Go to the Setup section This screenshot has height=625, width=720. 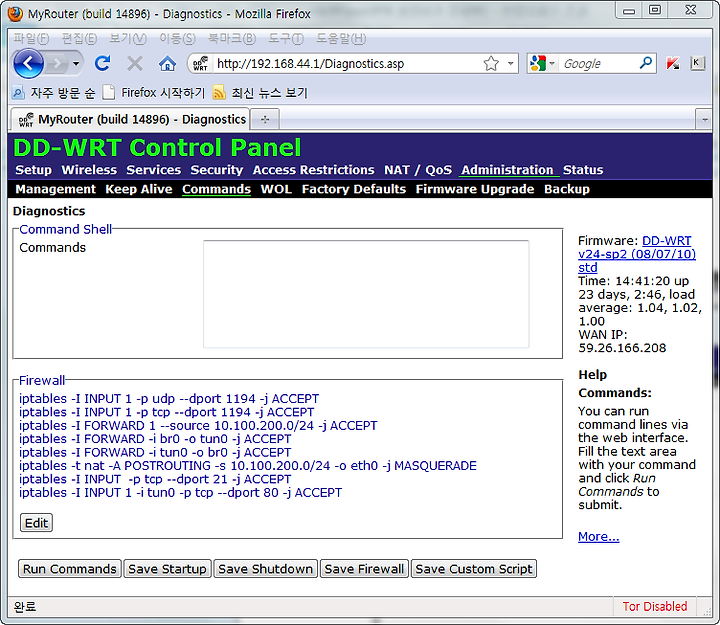click(x=34, y=170)
